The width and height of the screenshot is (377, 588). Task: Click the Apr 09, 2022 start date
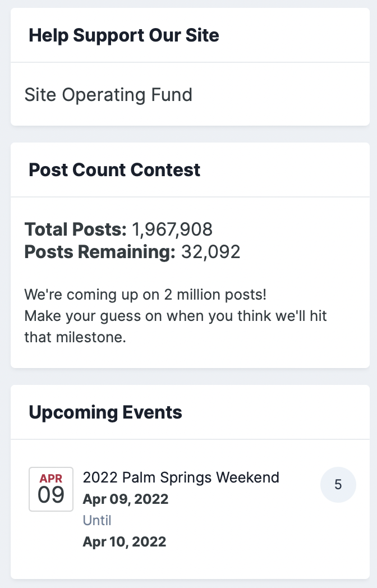(x=126, y=499)
